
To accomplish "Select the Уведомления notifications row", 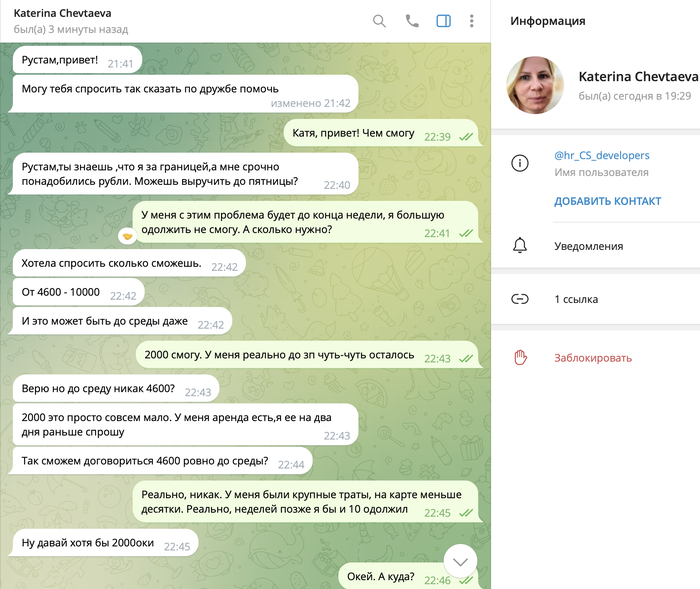I will [596, 246].
